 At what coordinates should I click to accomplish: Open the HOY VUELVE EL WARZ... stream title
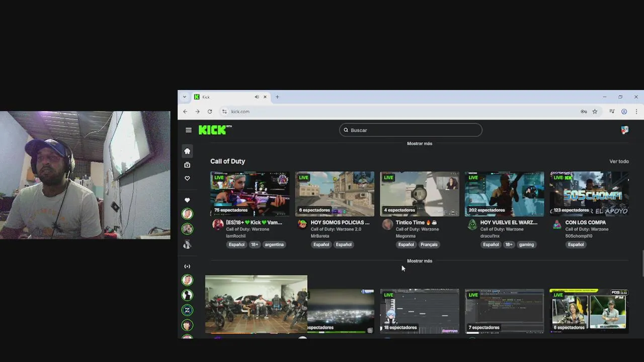pyautogui.click(x=509, y=222)
